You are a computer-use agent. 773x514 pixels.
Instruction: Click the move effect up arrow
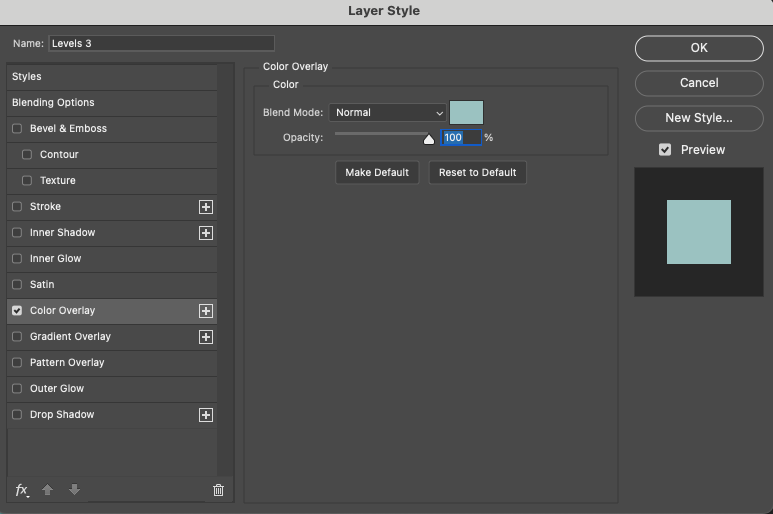(48, 490)
